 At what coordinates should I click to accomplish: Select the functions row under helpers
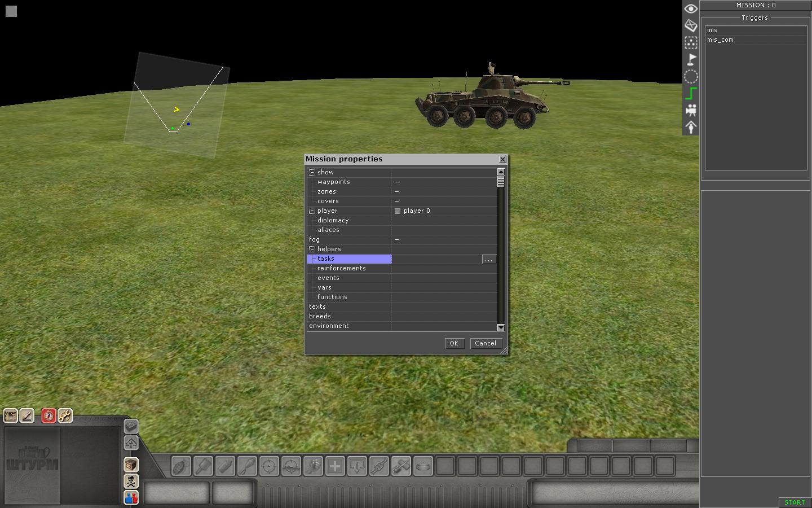pyautogui.click(x=401, y=297)
